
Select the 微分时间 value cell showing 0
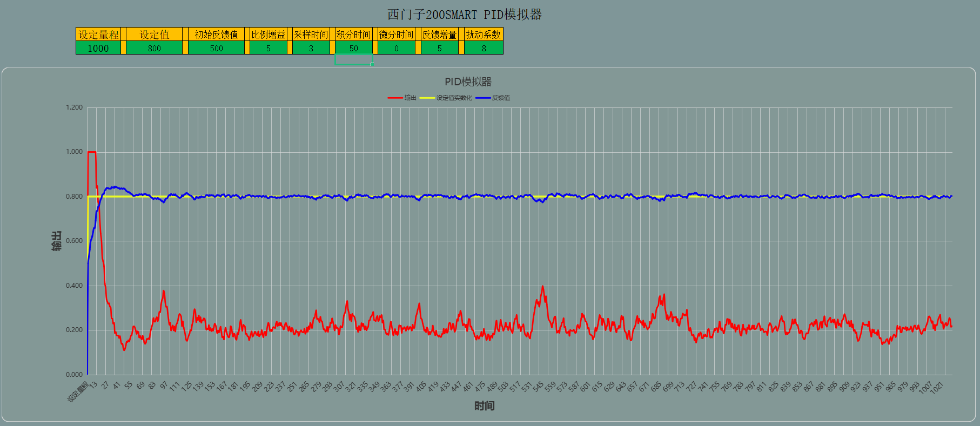coord(396,48)
